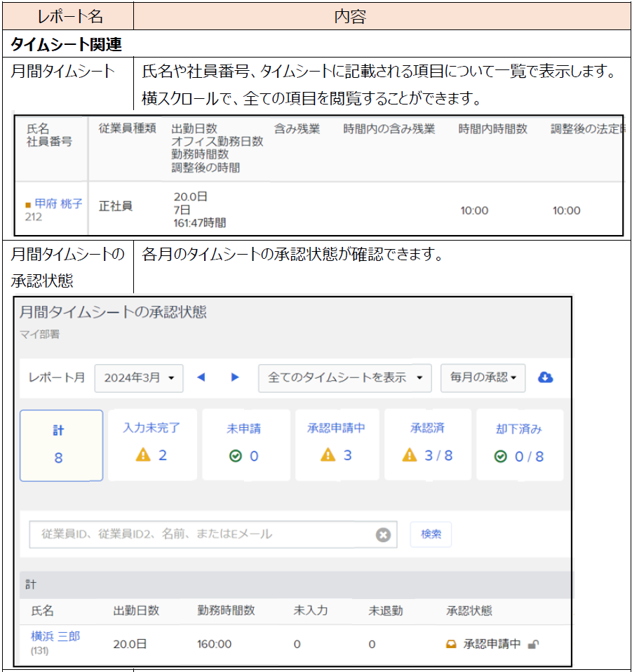
Task: Go to previous month with left arrow
Action: [201, 377]
